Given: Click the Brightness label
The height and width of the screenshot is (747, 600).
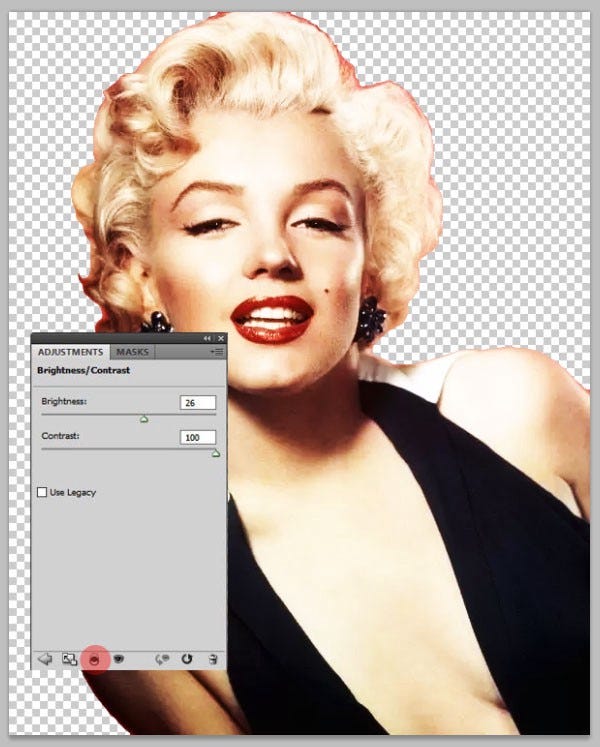Looking at the screenshot, I should point(64,401).
